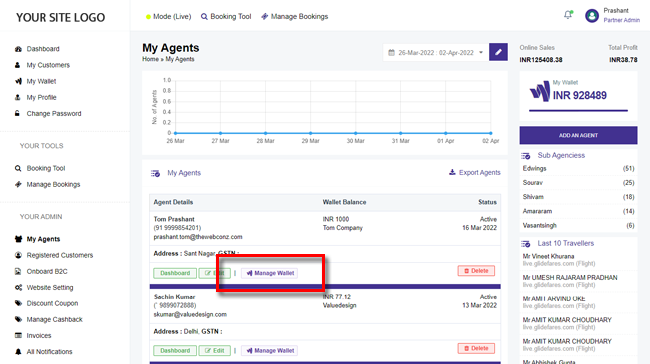Delete the Tom Prashant agent

coord(476,271)
